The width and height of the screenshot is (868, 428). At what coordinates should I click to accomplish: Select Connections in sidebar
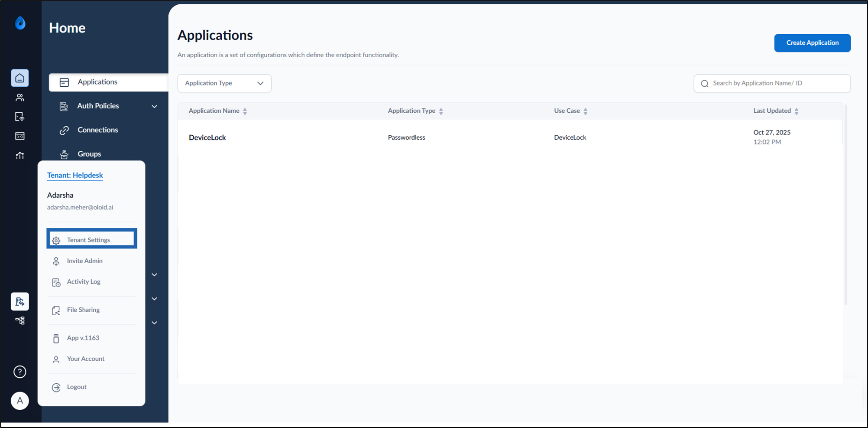point(97,130)
